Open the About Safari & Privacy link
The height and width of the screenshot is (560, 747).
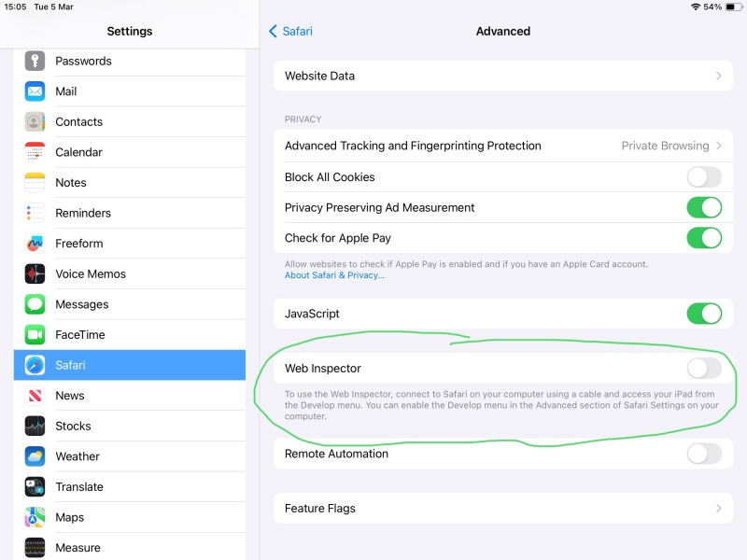tap(334, 275)
